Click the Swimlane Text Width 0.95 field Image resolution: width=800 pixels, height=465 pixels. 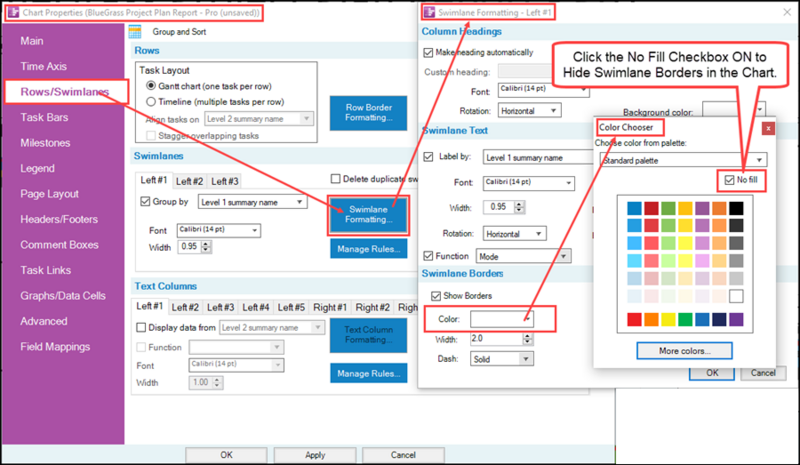(x=498, y=207)
